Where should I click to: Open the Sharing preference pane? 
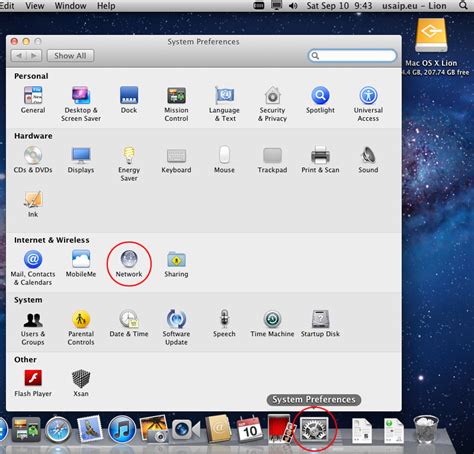pyautogui.click(x=176, y=264)
